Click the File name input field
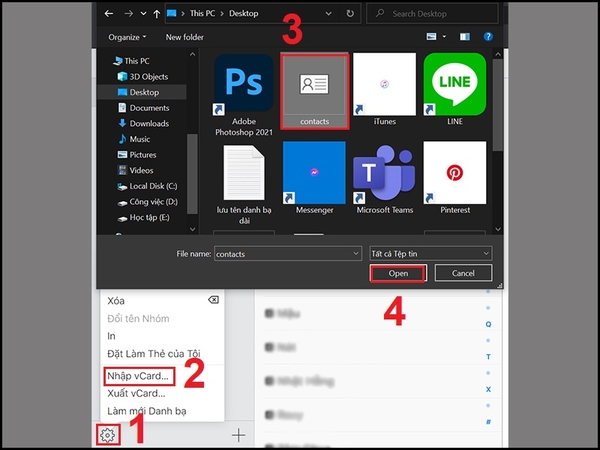 click(x=288, y=254)
